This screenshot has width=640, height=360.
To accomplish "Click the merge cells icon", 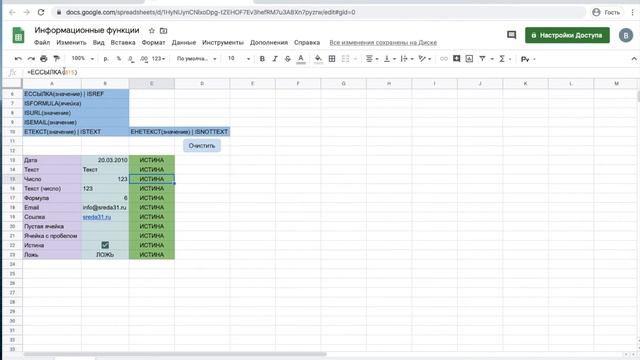I will (x=345, y=59).
